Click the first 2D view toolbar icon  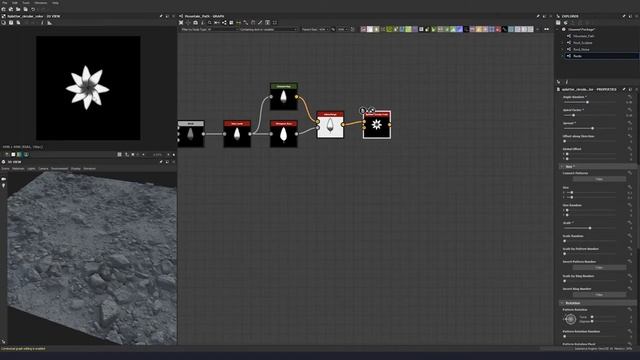tap(4, 23)
